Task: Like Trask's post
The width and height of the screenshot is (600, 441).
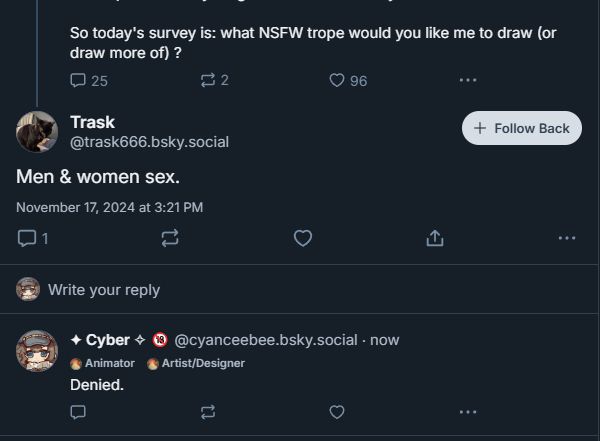Action: click(302, 238)
